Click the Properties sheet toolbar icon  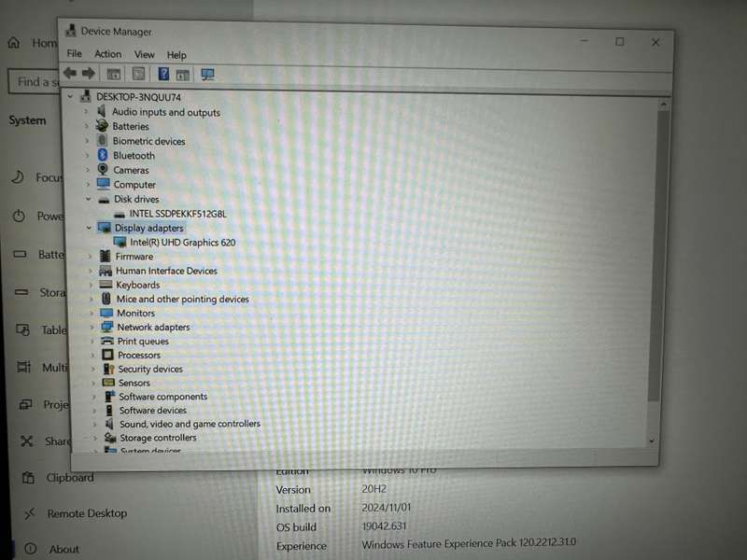pos(138,74)
